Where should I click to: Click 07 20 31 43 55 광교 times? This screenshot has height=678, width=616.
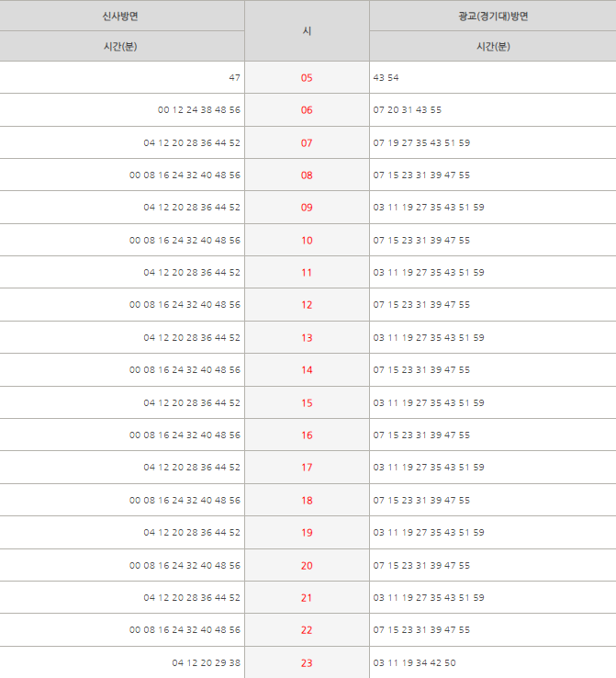click(408, 110)
